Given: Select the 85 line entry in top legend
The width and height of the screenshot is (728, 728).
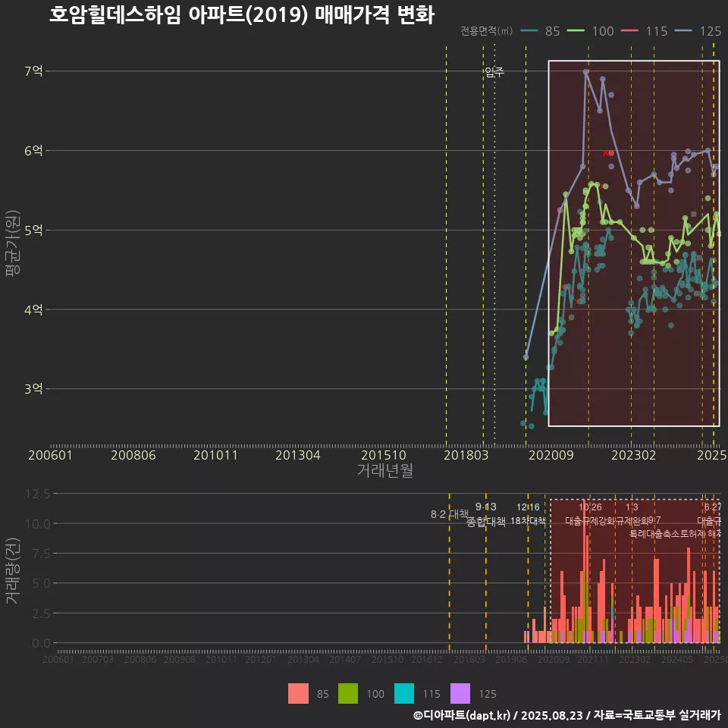Looking at the screenshot, I should (540, 31).
